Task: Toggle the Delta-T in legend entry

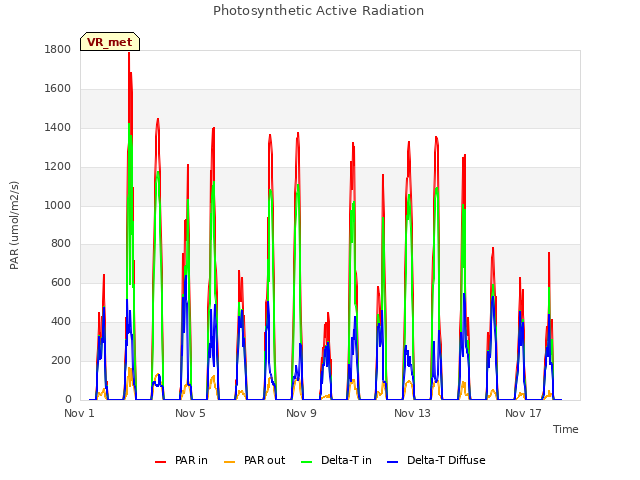Action: pos(336,460)
